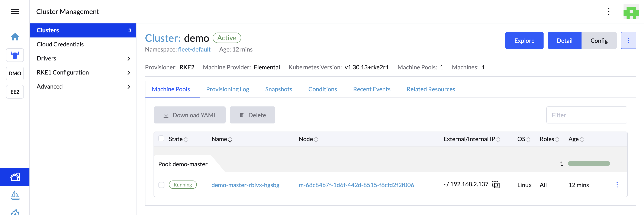This screenshot has width=644, height=215.
Task: Click the Pool: demo-master group header
Action: click(183, 164)
